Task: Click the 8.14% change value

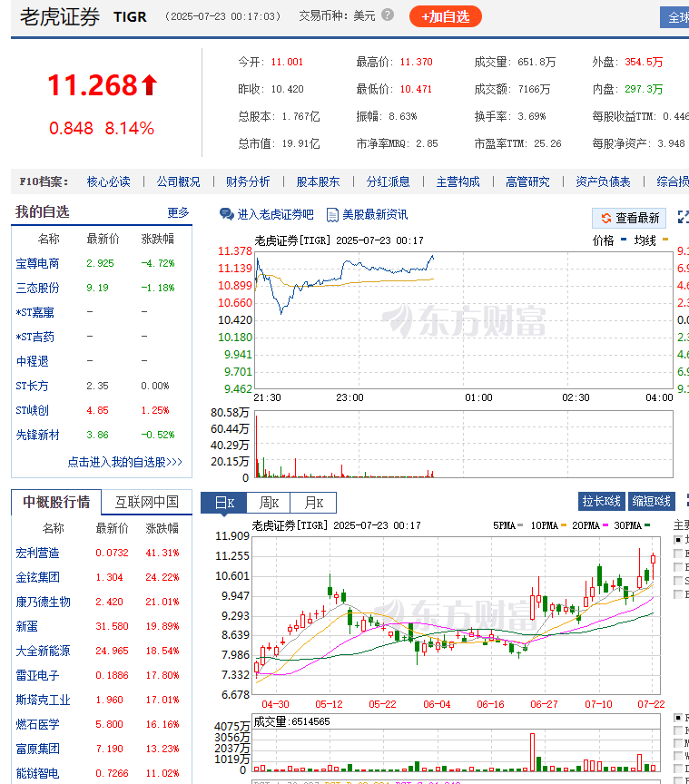Action: pyautogui.click(x=130, y=129)
